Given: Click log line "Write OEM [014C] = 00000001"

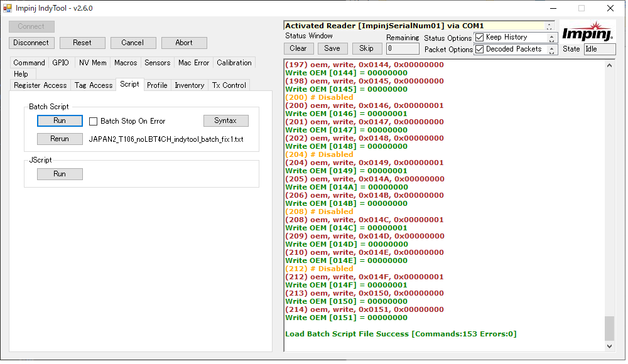Looking at the screenshot, I should coord(347,228).
